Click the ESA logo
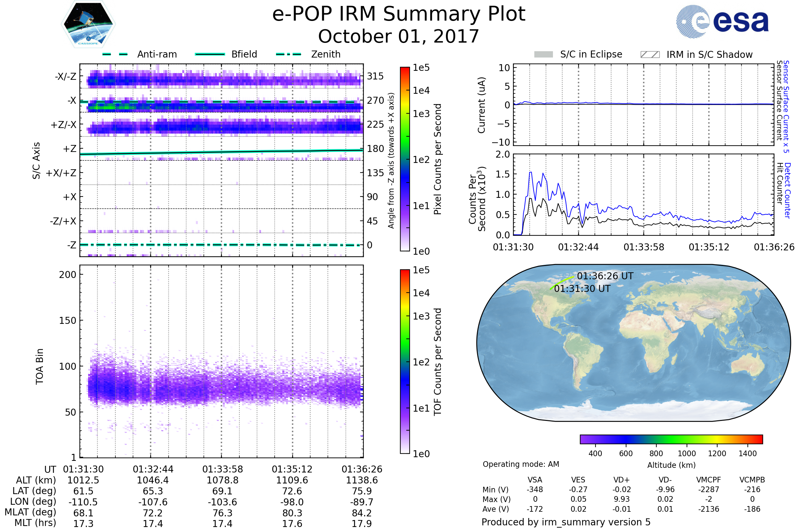This screenshot has height=532, width=798. tap(722, 22)
